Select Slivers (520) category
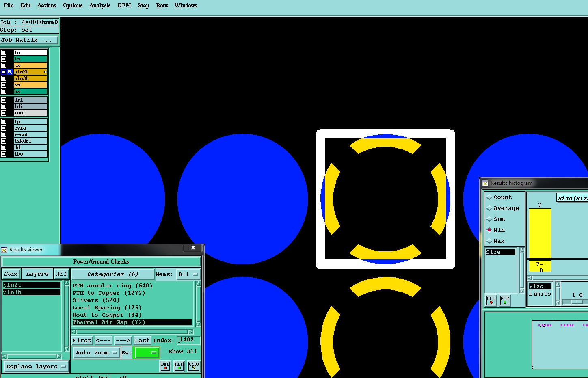Image resolution: width=588 pixels, height=378 pixels. coord(96,300)
